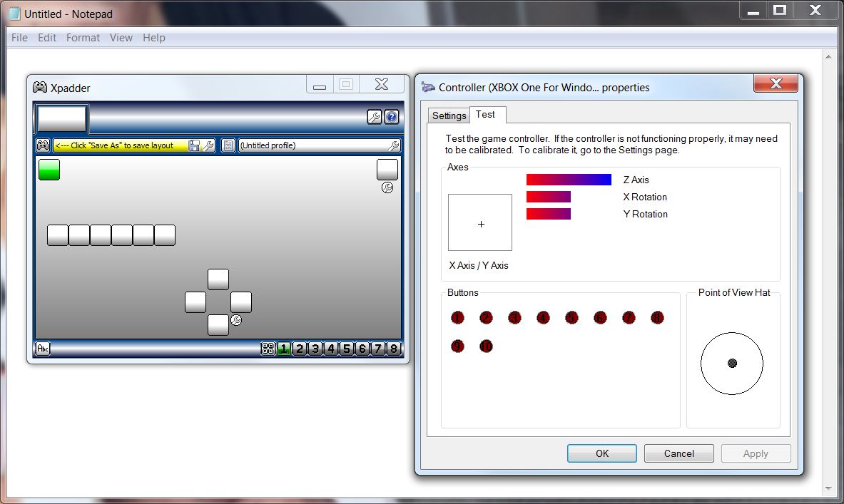
Task: Click the D-pad right button
Action: 241,302
